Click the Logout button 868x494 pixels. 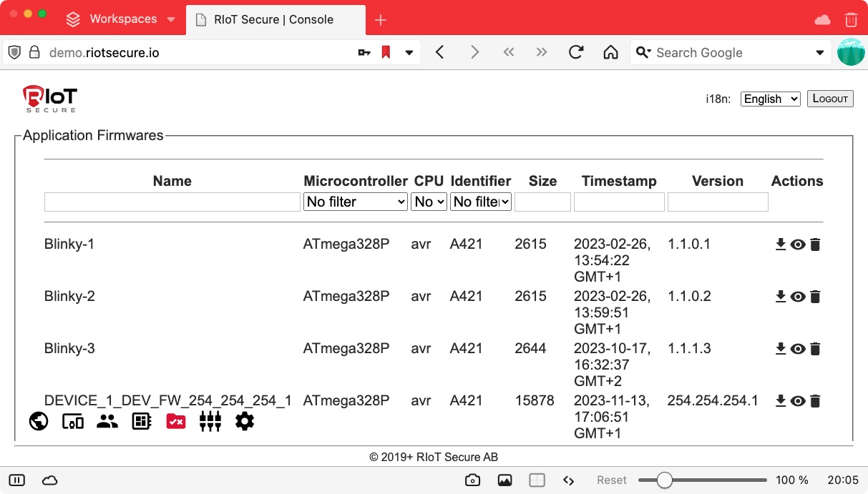[x=830, y=99]
